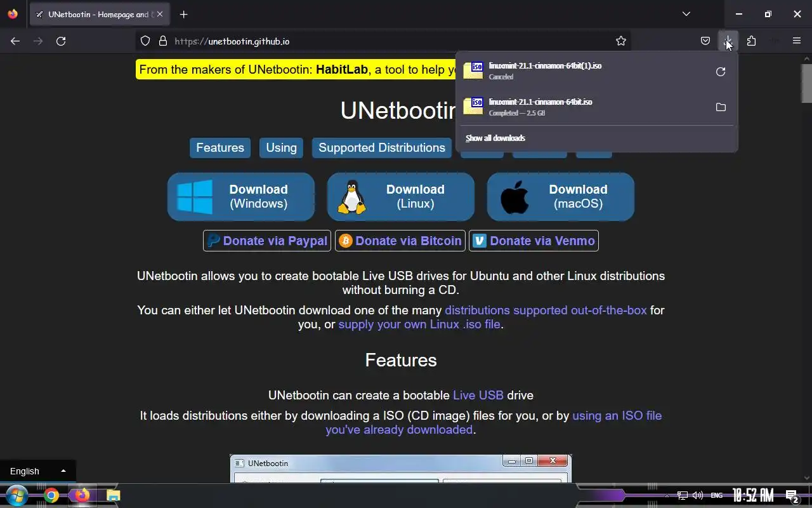Click the Paypal logo icon
Screen dimensions: 812x508
point(214,241)
